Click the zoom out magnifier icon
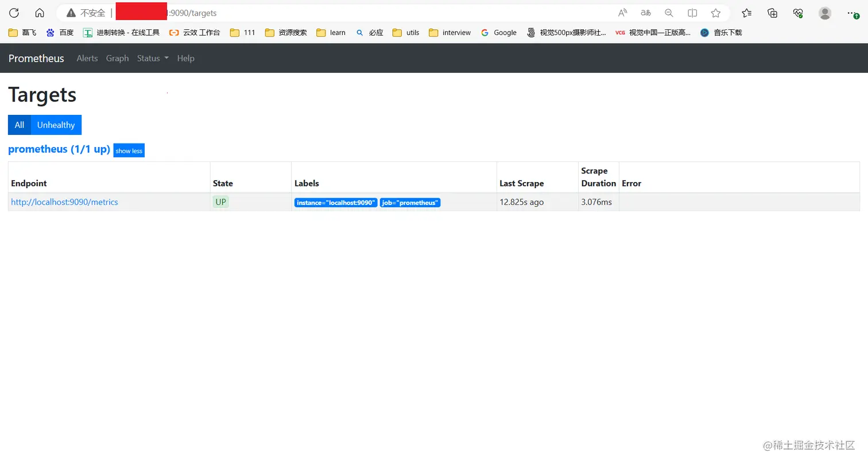Image resolution: width=868 pixels, height=464 pixels. coord(669,13)
